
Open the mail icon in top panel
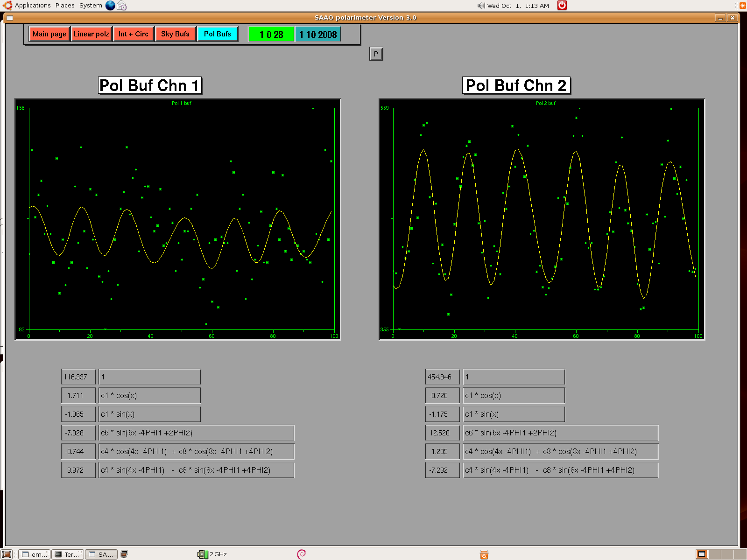[x=121, y=6]
